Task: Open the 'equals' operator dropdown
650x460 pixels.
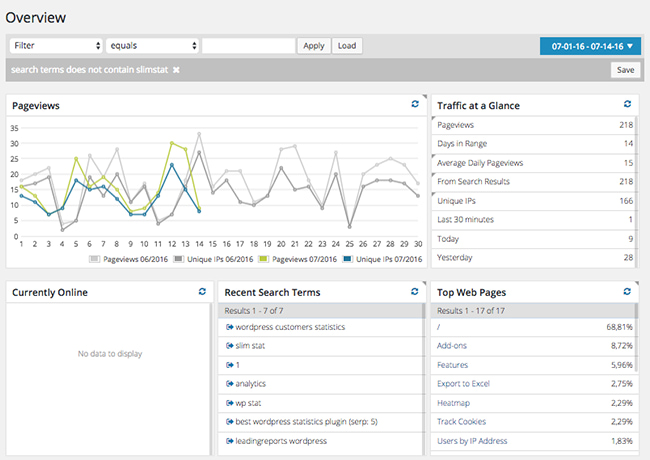Action: [151, 46]
